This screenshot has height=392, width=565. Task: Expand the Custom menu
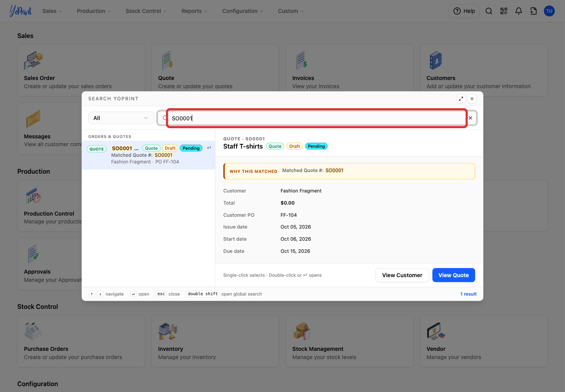[x=291, y=11]
